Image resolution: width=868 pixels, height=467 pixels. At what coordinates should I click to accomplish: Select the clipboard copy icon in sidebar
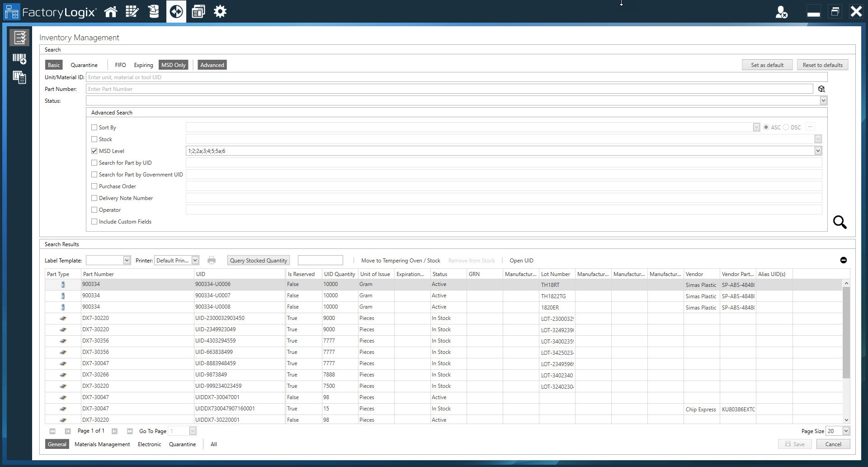(x=19, y=78)
